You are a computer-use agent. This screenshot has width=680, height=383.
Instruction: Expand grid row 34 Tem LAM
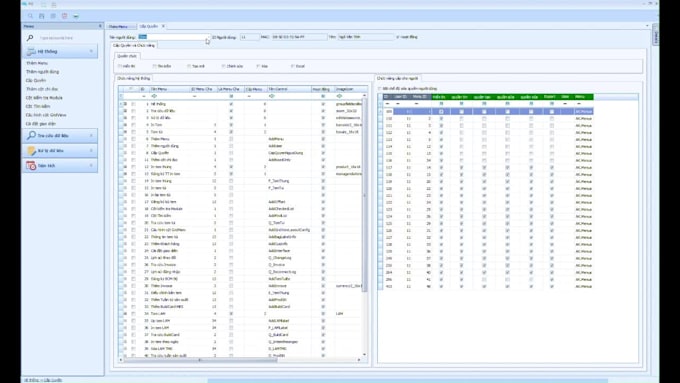click(125, 314)
